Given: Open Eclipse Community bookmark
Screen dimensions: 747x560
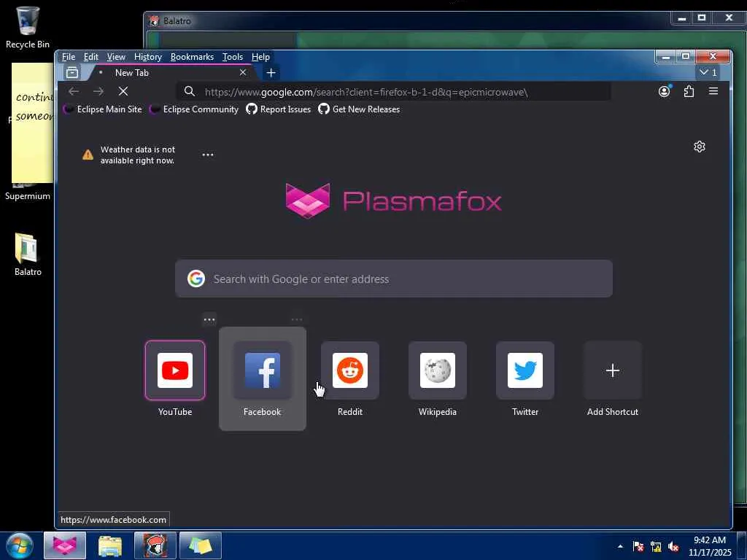Looking at the screenshot, I should pos(194,109).
